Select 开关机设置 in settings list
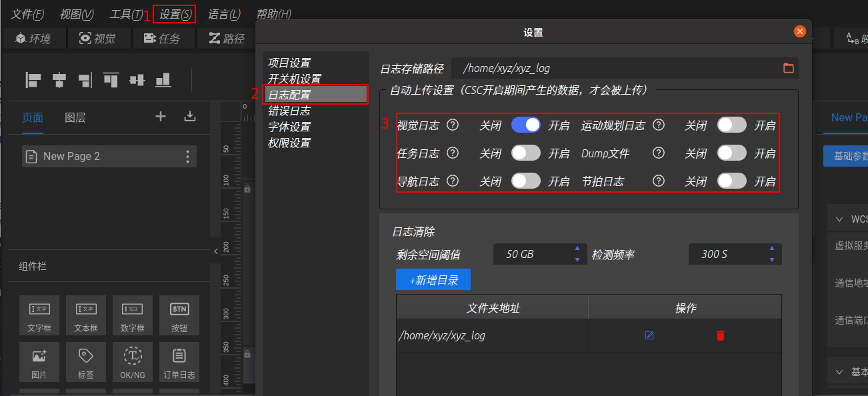This screenshot has width=868, height=396. (295, 79)
